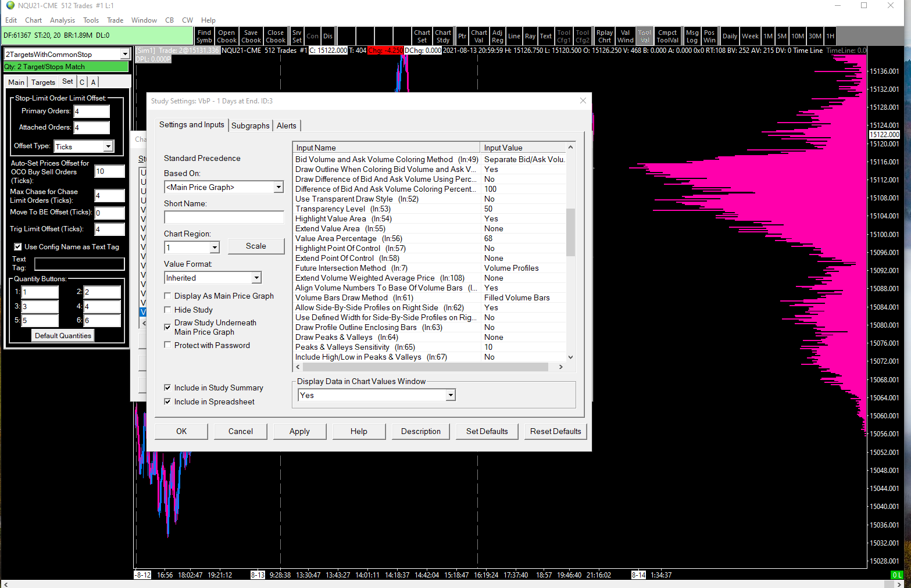Click the Replay Chart toolbar button
The image size is (911, 588).
pos(604,36)
